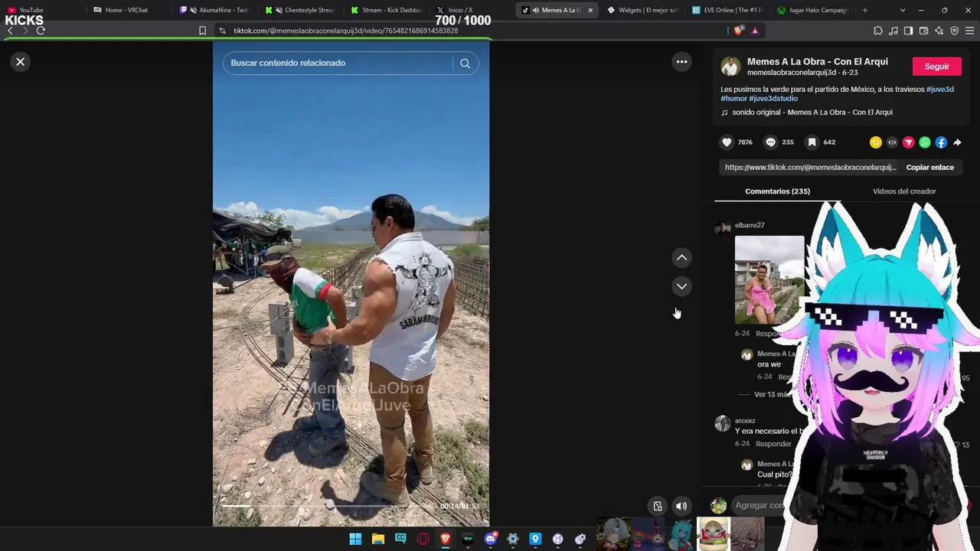The width and height of the screenshot is (980, 551).
Task: Send to friends via red paper-plane icon
Action: [x=909, y=142]
